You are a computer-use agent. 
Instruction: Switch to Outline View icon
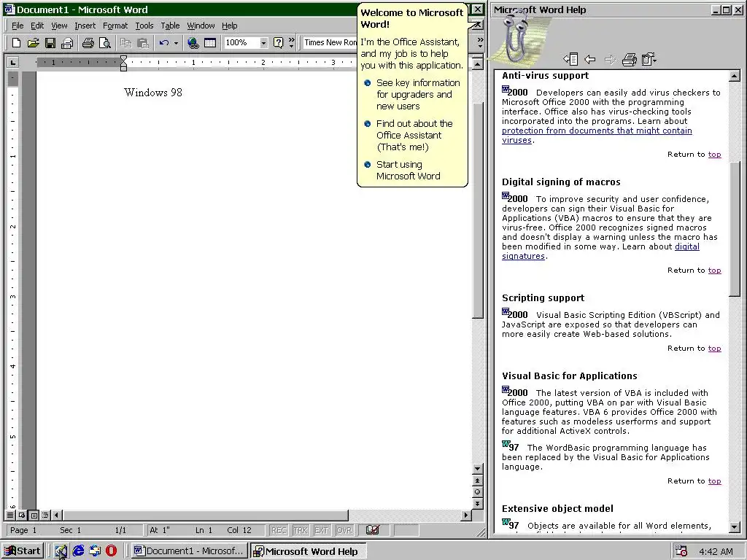click(x=45, y=515)
